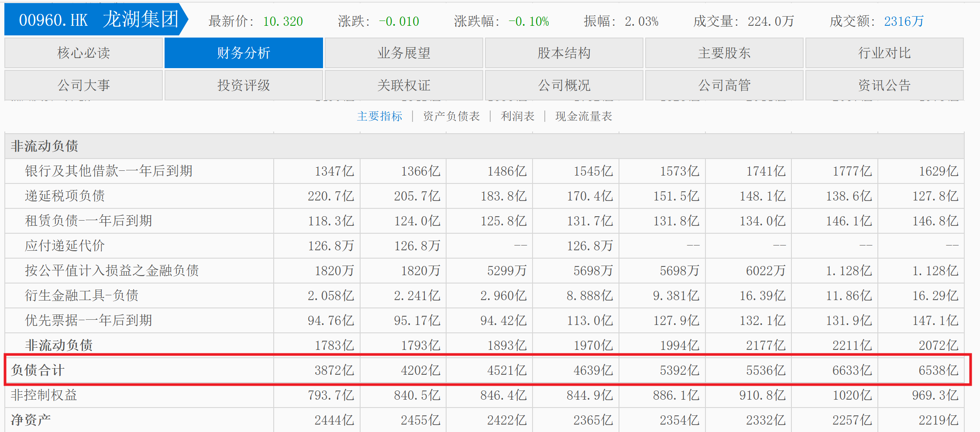Open the 现金流量表 cash flow statement
Screen dimensions: 980x432
tap(584, 116)
